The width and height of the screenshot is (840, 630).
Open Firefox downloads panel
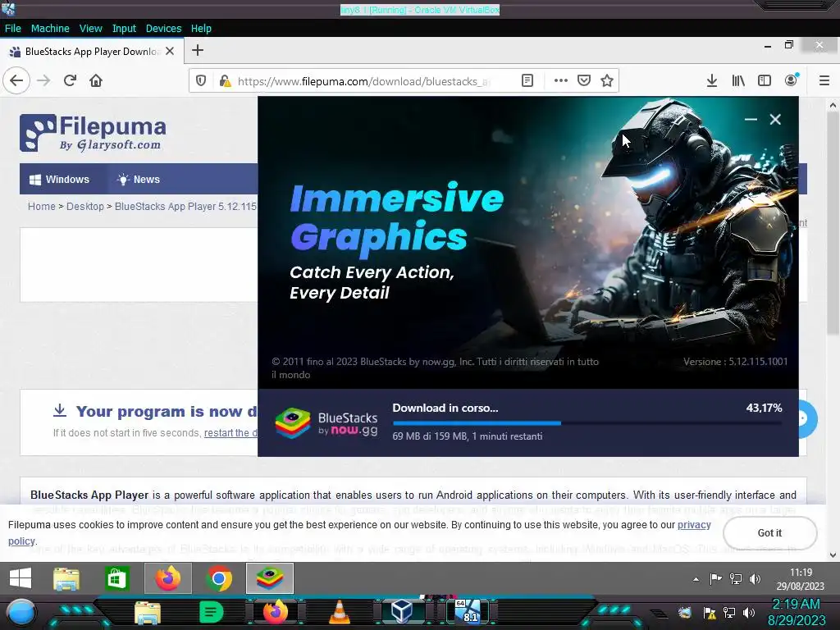point(711,81)
